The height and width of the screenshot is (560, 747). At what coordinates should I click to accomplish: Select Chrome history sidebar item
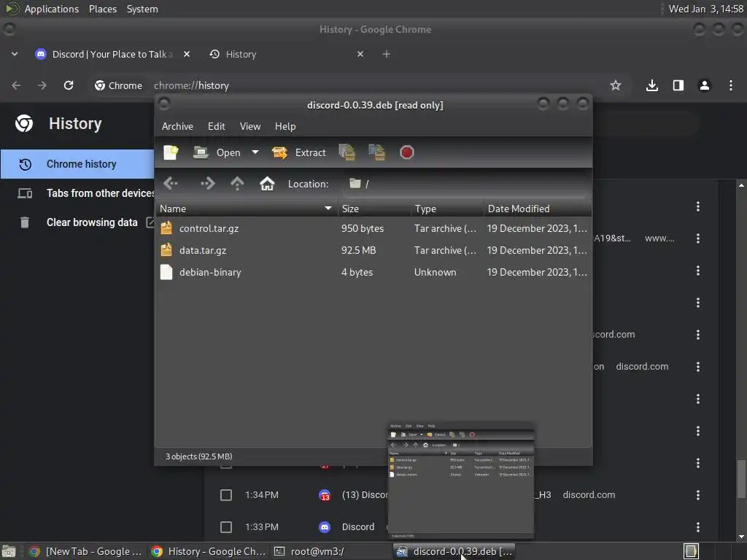(x=77, y=164)
